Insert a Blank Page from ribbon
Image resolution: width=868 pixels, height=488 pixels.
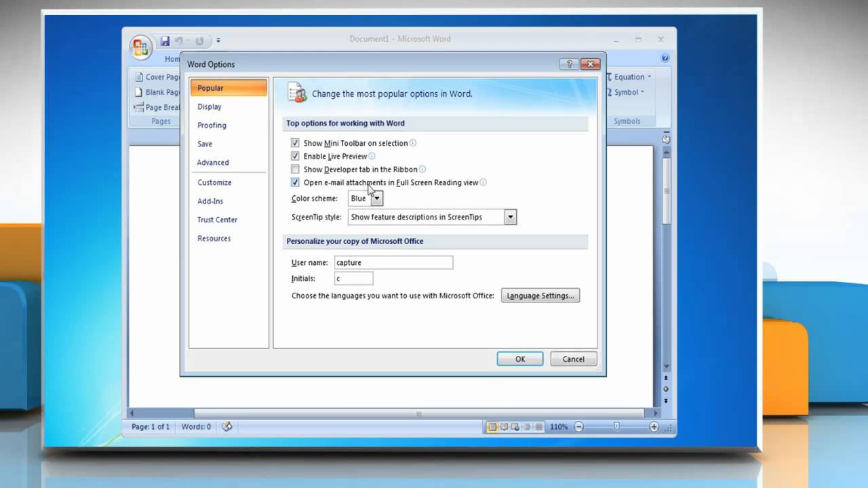pos(157,92)
